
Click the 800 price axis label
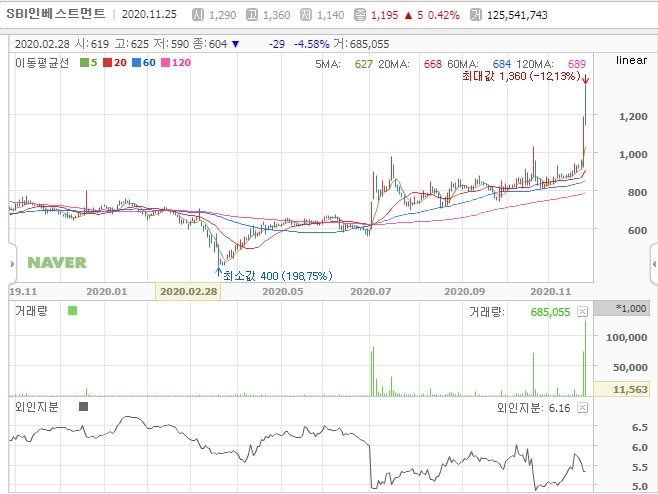(637, 193)
